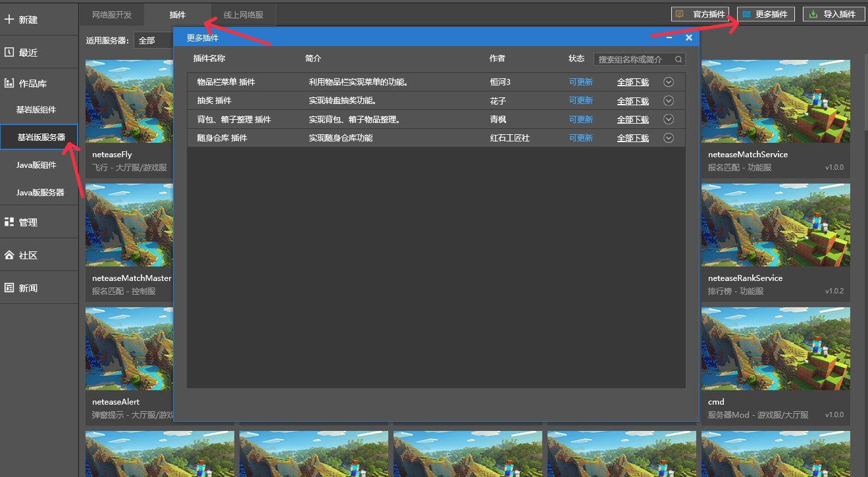The width and height of the screenshot is (868, 477).
Task: Click 官方插件 button
Action: click(700, 14)
